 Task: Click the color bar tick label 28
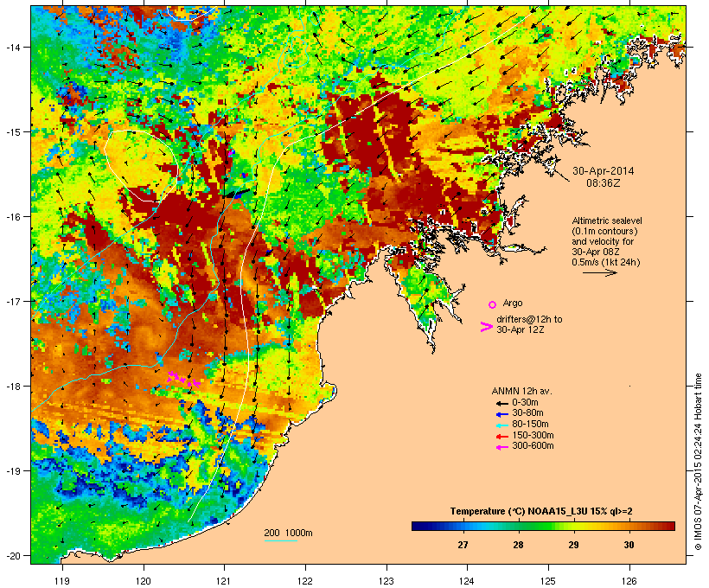coord(518,545)
